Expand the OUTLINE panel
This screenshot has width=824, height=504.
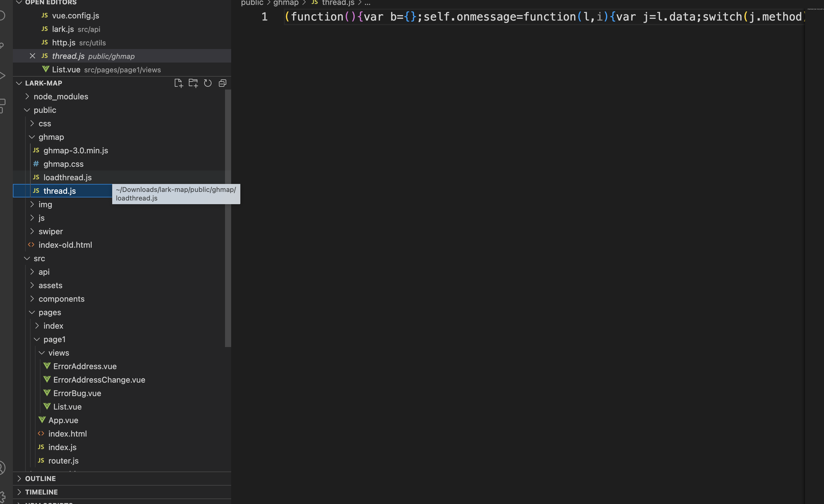click(x=122, y=479)
